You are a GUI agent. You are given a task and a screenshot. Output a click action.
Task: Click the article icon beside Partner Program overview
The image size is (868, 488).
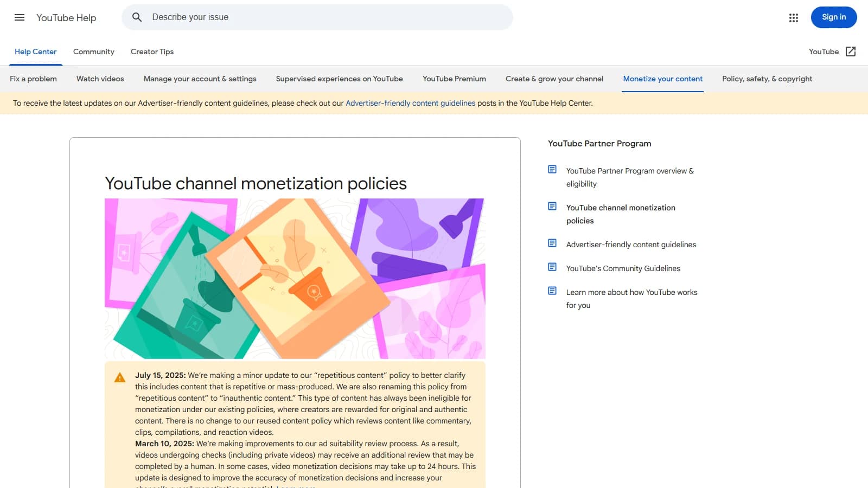click(552, 169)
